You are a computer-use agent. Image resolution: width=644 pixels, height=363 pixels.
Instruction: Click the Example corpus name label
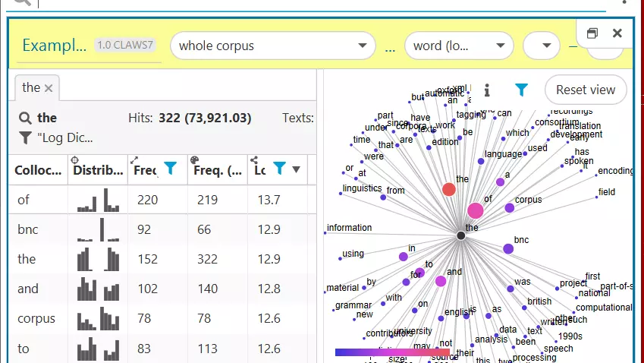54,46
